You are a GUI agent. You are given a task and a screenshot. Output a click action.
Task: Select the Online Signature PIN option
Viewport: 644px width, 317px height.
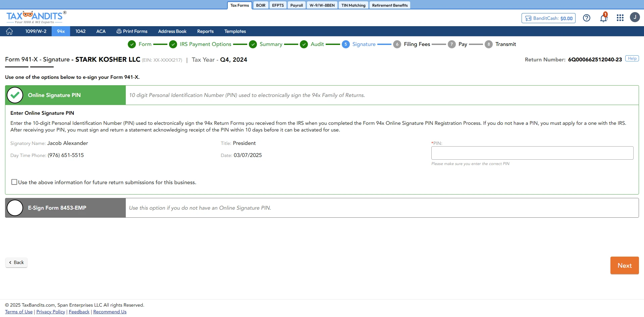coord(15,95)
